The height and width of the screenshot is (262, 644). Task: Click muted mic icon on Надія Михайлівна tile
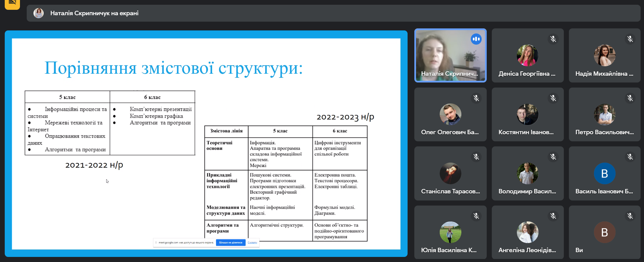coord(630,39)
